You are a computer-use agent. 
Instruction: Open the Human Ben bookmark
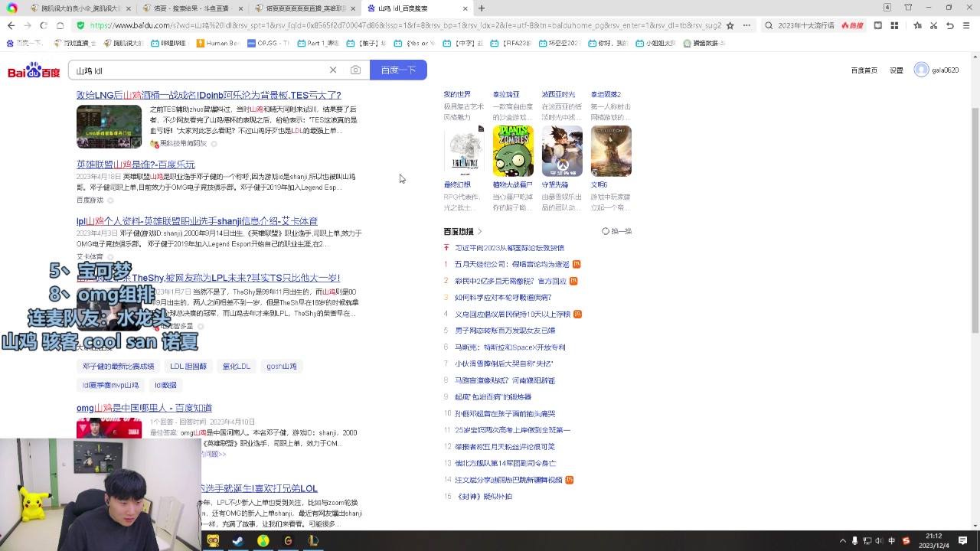[x=217, y=43]
